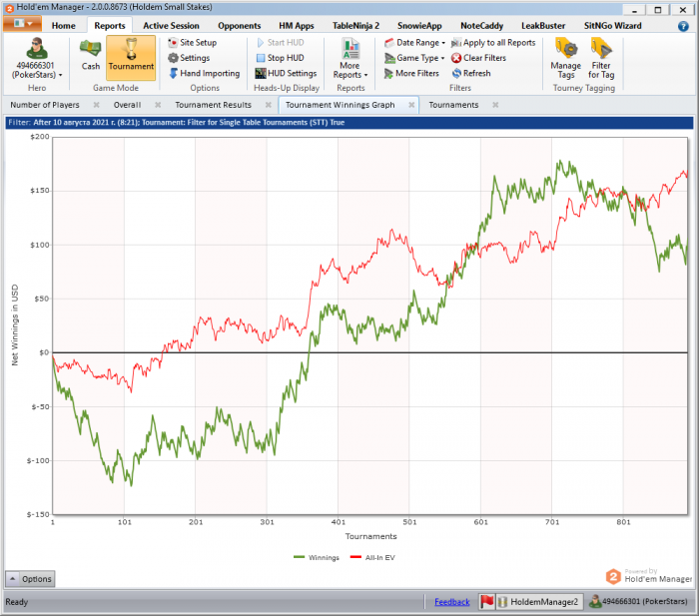
Task: Close the Overall report tab
Action: coord(158,105)
